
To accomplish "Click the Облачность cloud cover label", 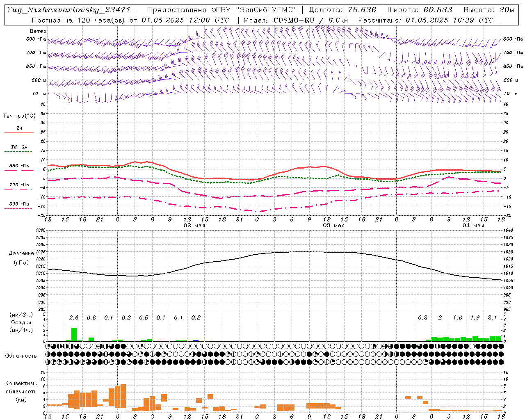I will click(21, 356).
